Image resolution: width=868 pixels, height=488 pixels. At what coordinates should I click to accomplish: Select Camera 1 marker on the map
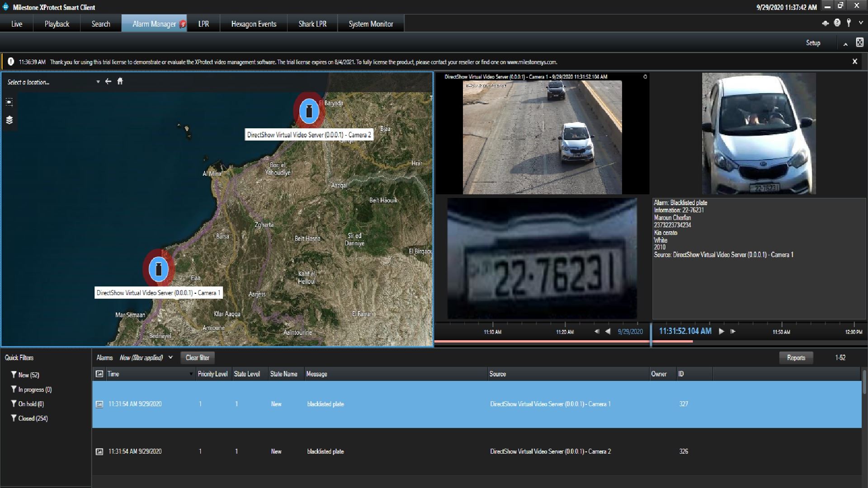tap(158, 269)
